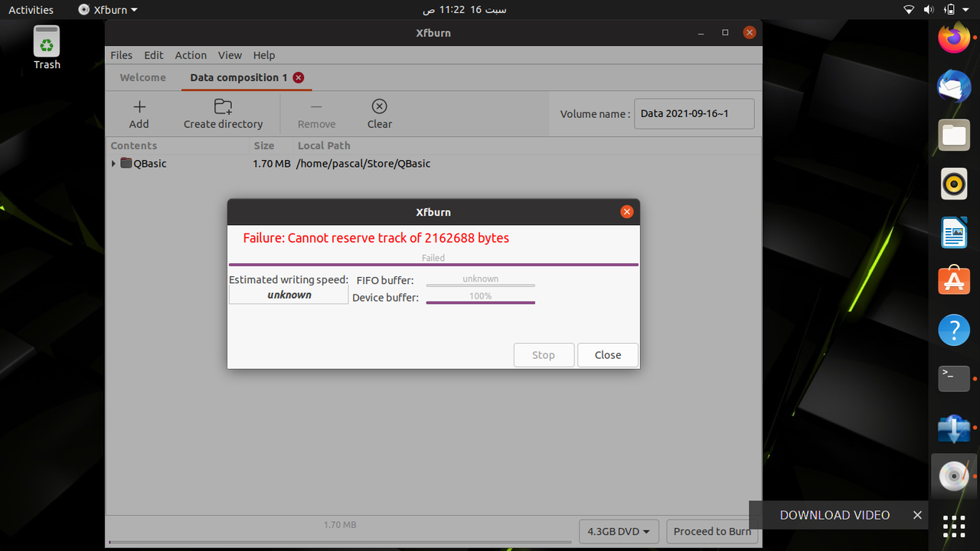Click the volume icon in top bar
This screenshot has height=551, width=980.
click(929, 10)
